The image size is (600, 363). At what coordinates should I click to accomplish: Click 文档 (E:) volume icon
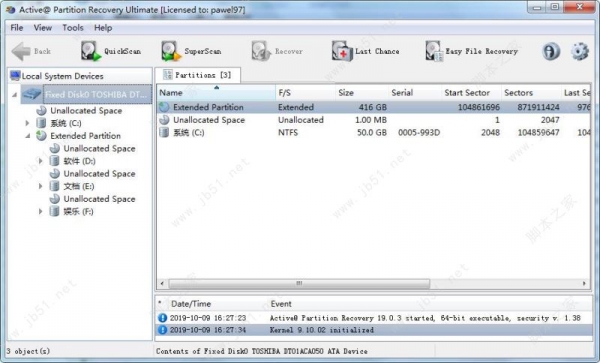click(54, 186)
